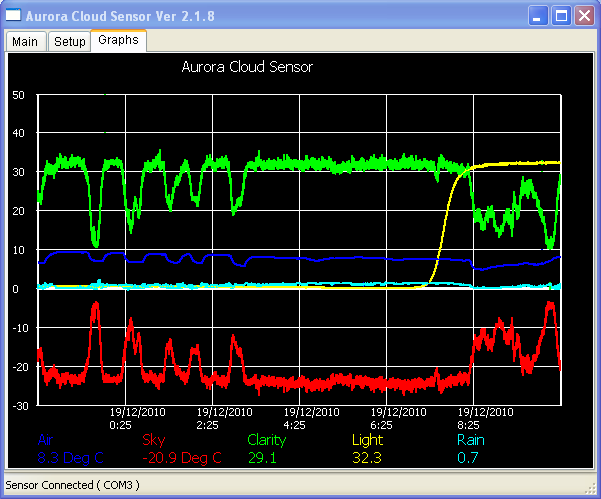Click the Sensor Connected status bar text

click(x=73, y=485)
